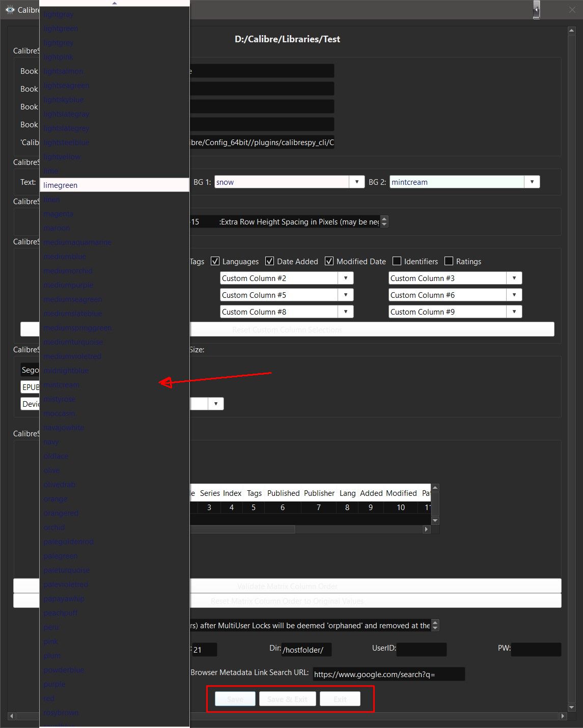
Task: Click the matrix cell with value 10
Action: (x=401, y=508)
